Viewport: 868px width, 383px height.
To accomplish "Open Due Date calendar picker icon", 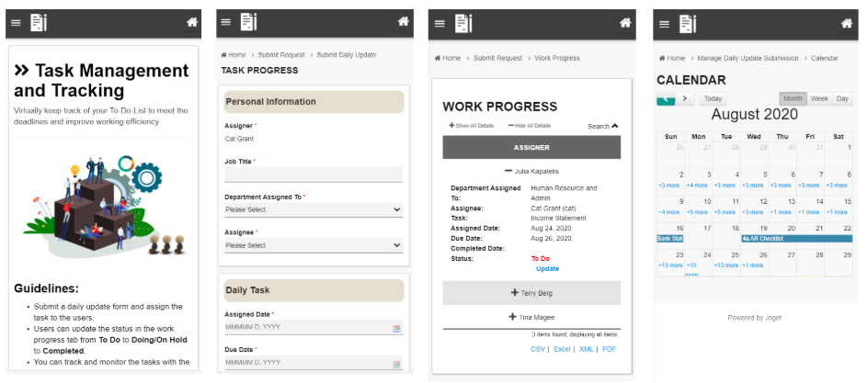I will [396, 364].
